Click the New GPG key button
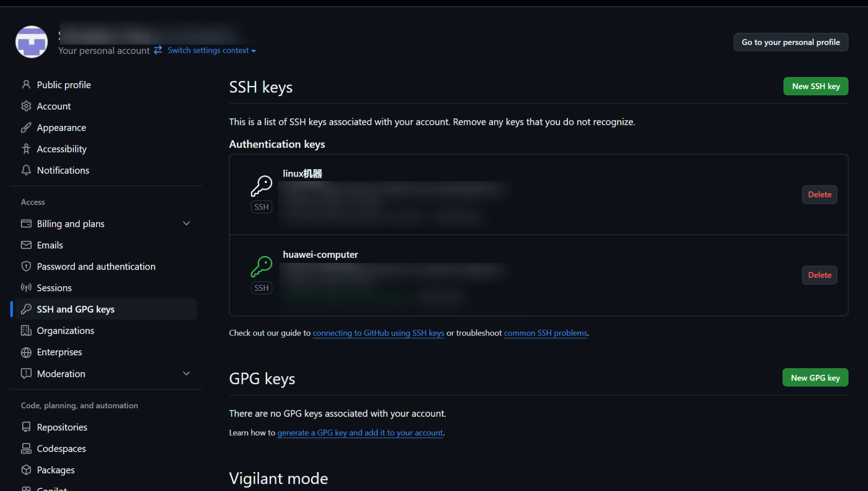Screen dimensions: 868x491 [815, 378]
